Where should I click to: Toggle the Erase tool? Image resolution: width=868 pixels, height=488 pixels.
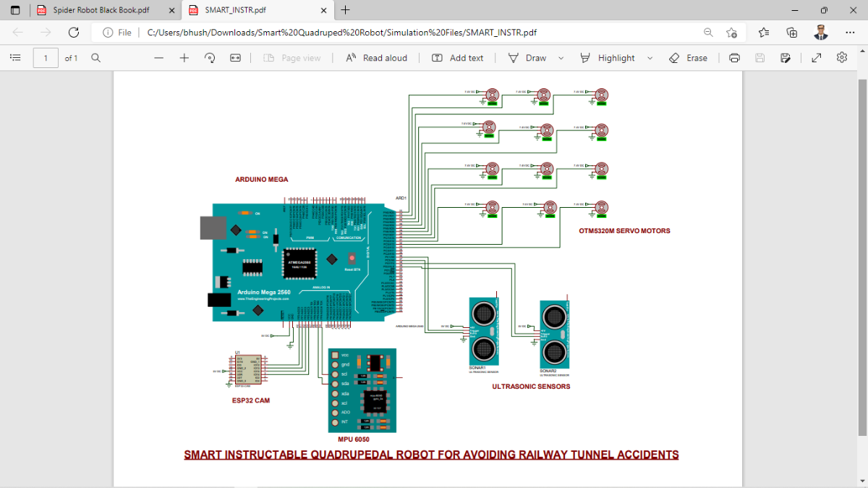click(x=688, y=58)
